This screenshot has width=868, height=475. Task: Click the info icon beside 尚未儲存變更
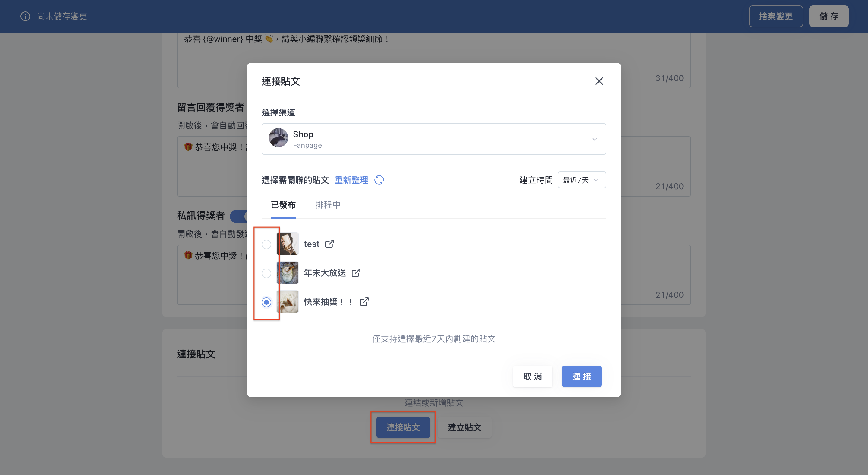point(25,16)
